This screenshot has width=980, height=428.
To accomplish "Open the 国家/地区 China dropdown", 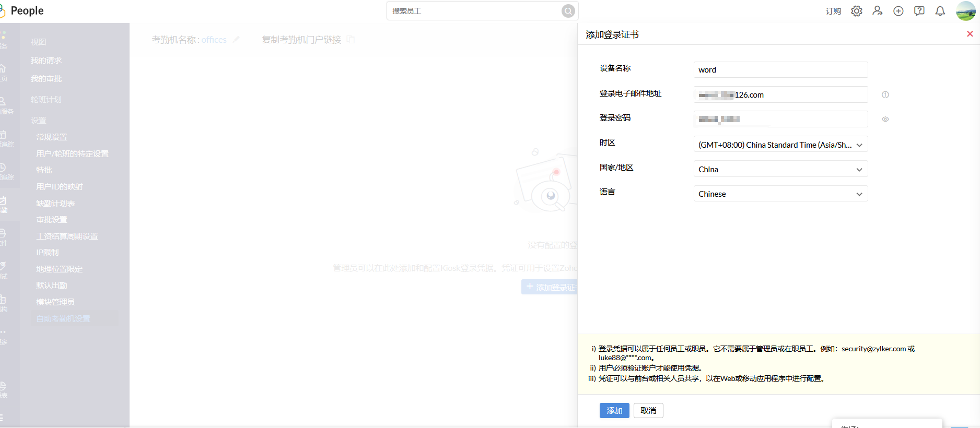I will click(780, 169).
